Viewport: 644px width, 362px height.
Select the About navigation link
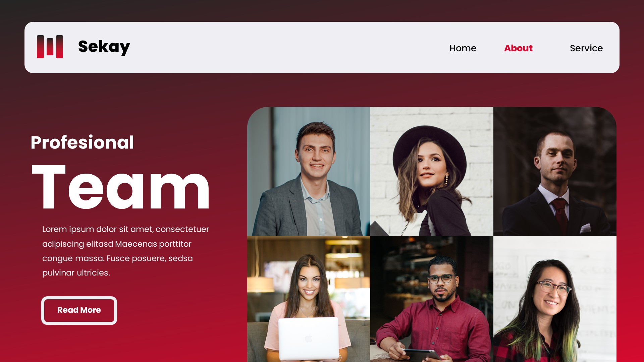point(518,48)
